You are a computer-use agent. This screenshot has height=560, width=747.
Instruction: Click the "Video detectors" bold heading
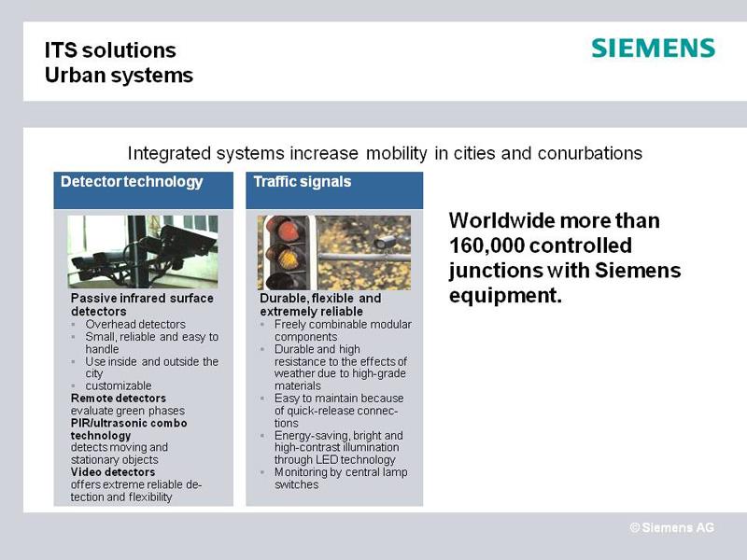(113, 472)
